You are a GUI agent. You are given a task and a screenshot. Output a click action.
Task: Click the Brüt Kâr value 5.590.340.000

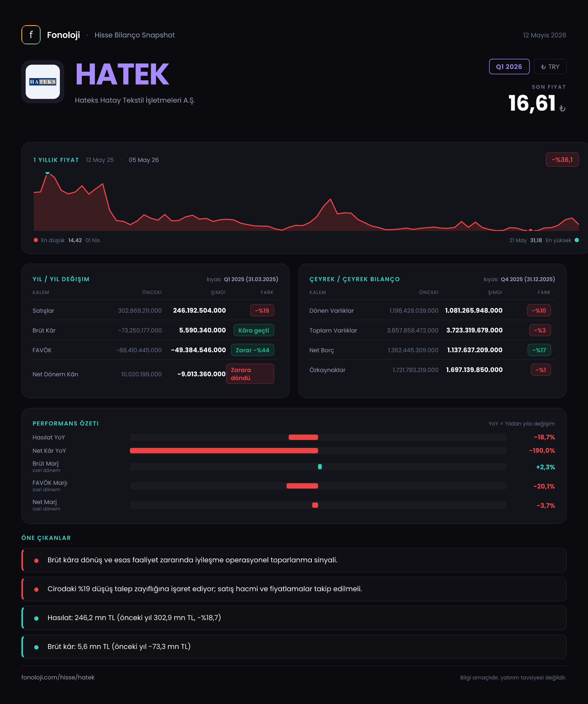203,330
